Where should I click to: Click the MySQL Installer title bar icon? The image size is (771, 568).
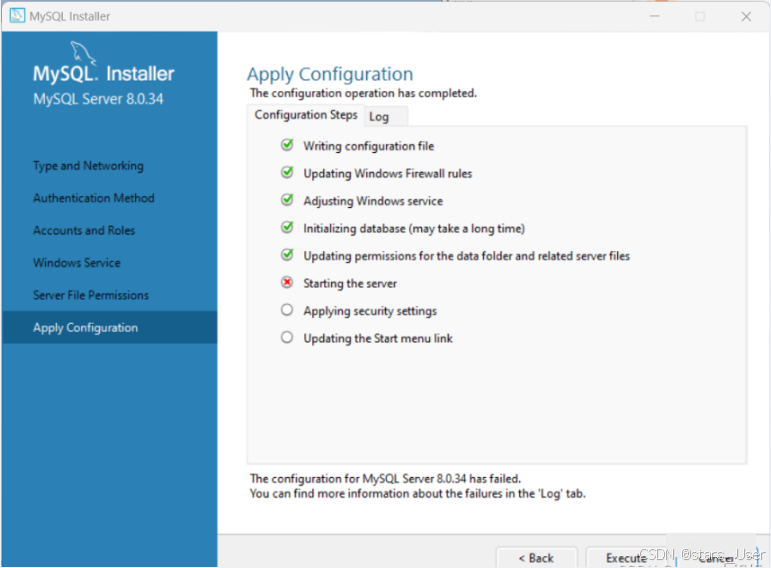tap(17, 16)
